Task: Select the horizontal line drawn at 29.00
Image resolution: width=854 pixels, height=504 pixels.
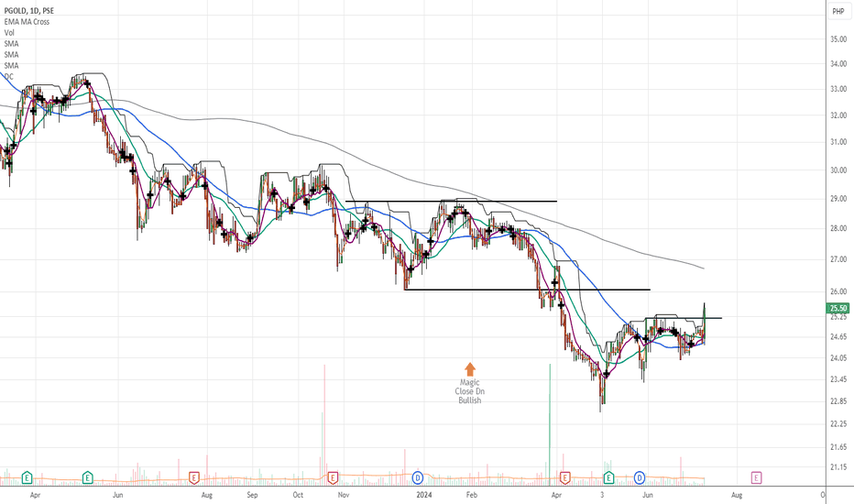Action: [451, 202]
